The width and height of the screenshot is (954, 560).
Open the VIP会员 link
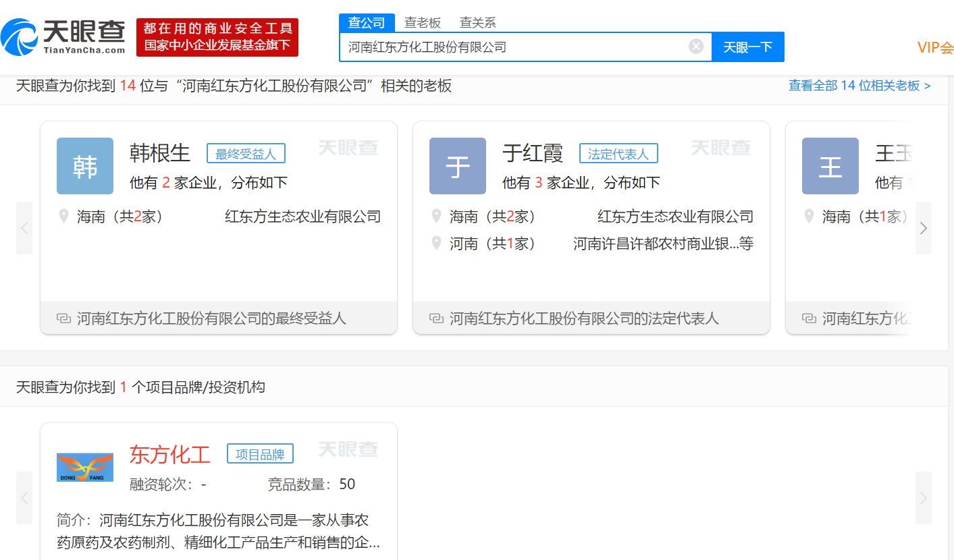[x=935, y=47]
